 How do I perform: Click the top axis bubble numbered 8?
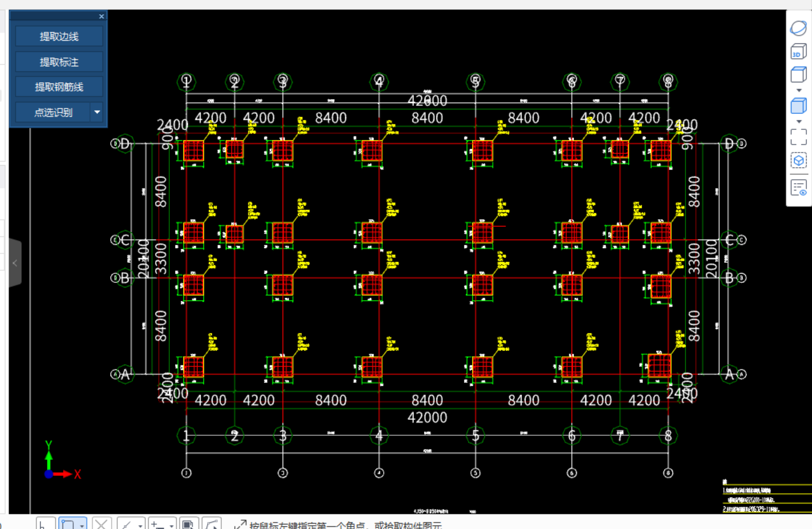click(668, 82)
